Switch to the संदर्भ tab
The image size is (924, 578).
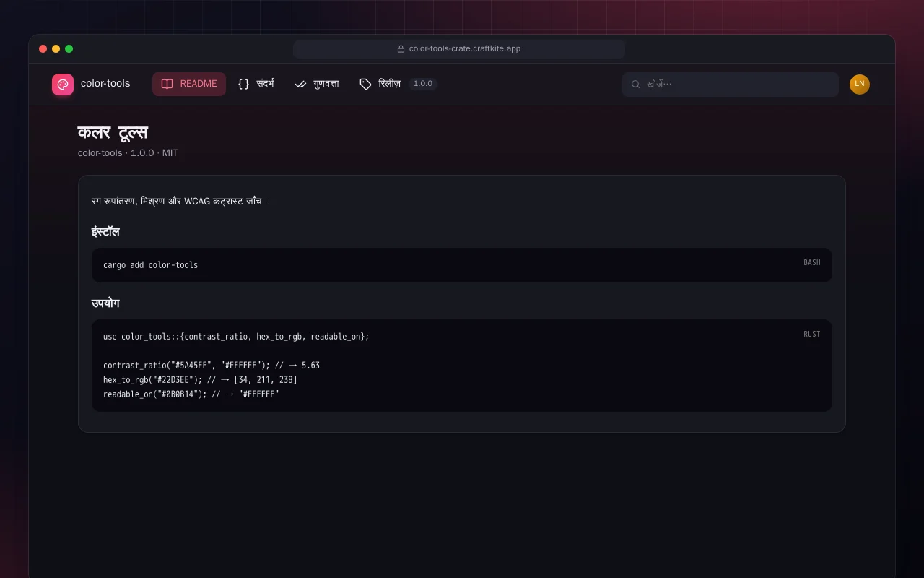tap(256, 84)
